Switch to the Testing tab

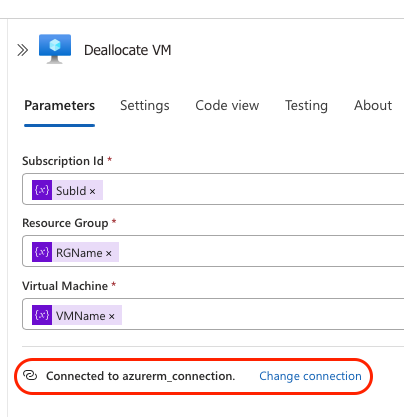tap(306, 106)
